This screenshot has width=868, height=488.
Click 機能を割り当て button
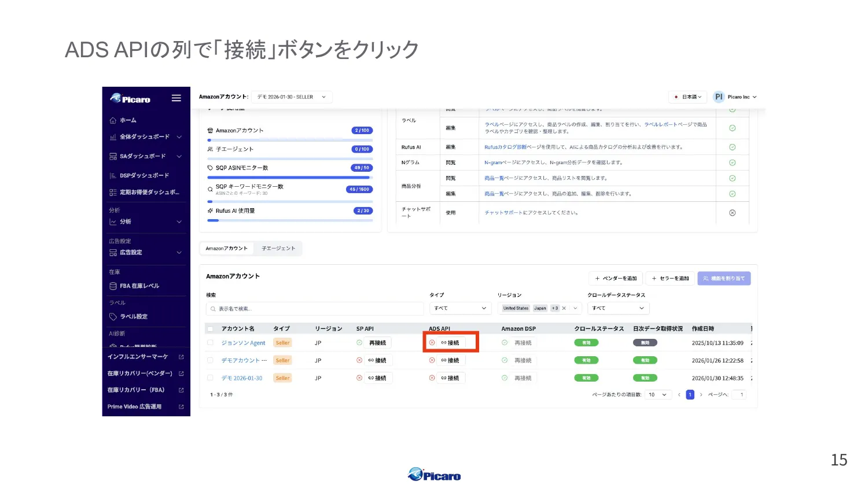pyautogui.click(x=724, y=278)
